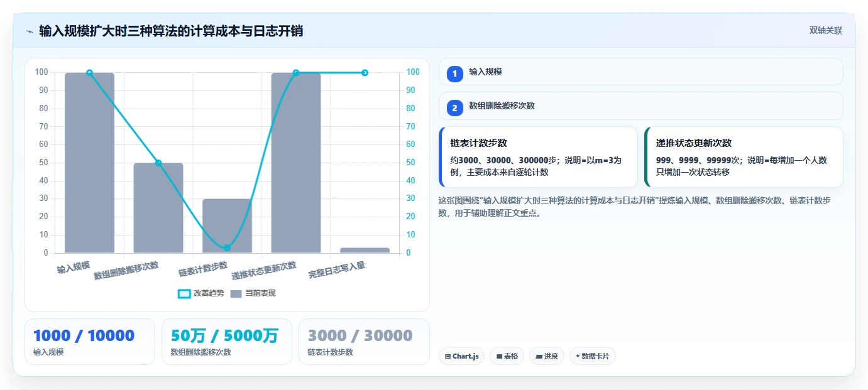Click line point above 完整日志写入量
The height and width of the screenshot is (390, 868).
(365, 73)
